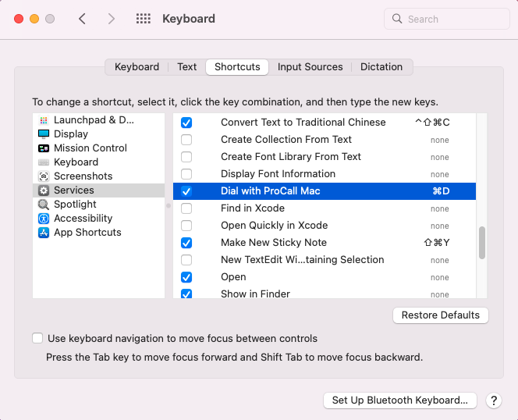Select the Accessibility icon in sidebar
The width and height of the screenshot is (518, 420).
coord(44,219)
